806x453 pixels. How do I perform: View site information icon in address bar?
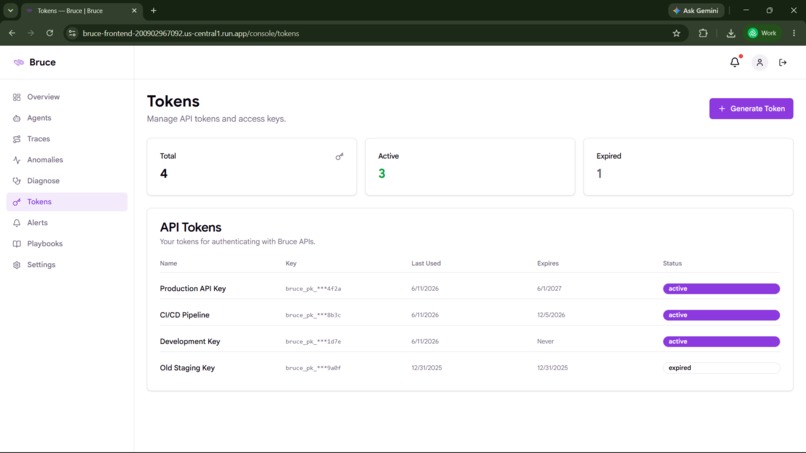pyautogui.click(x=72, y=33)
